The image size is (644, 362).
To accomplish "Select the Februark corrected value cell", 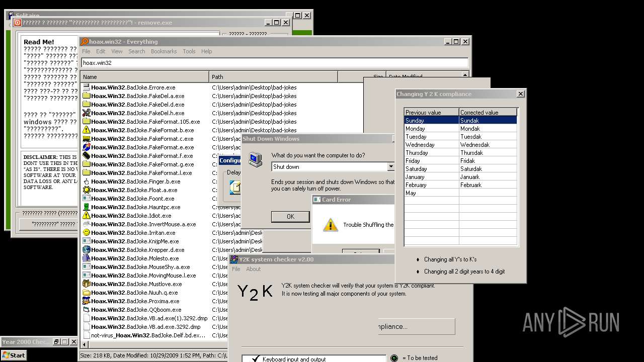I will click(488, 185).
